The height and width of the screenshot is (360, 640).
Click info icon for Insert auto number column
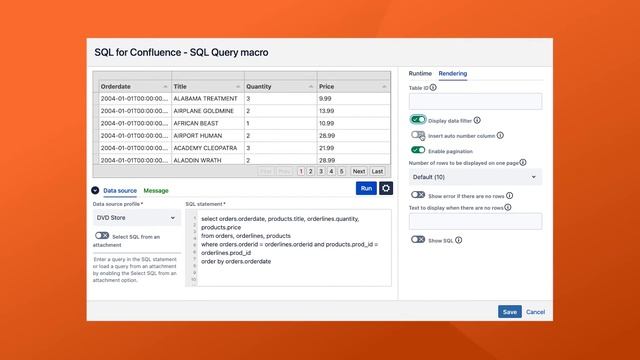click(500, 136)
